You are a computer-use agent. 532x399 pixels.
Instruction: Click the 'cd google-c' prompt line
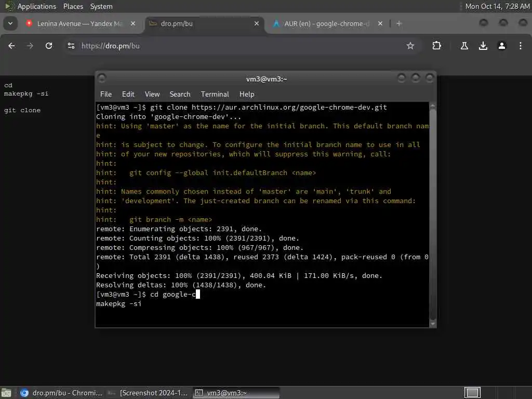[x=148, y=295]
